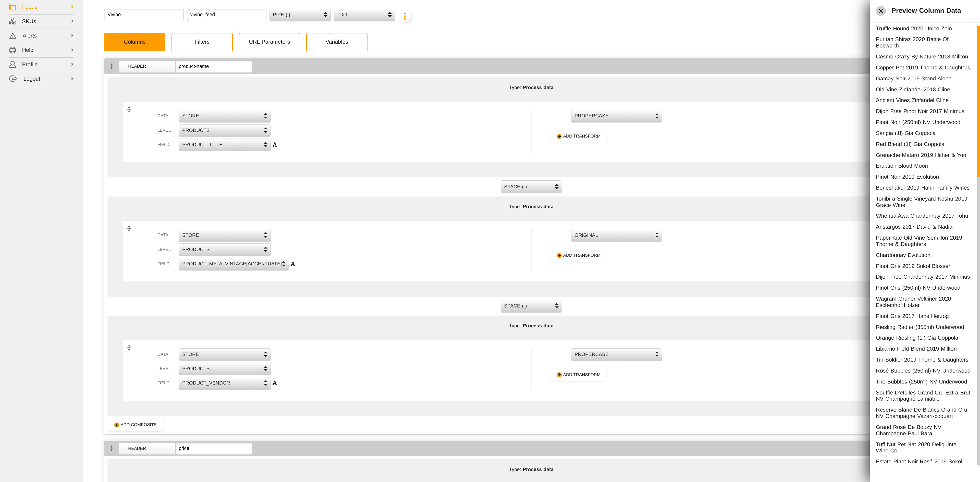This screenshot has width=980, height=482.
Task: Click the product-name header input
Action: [214, 66]
